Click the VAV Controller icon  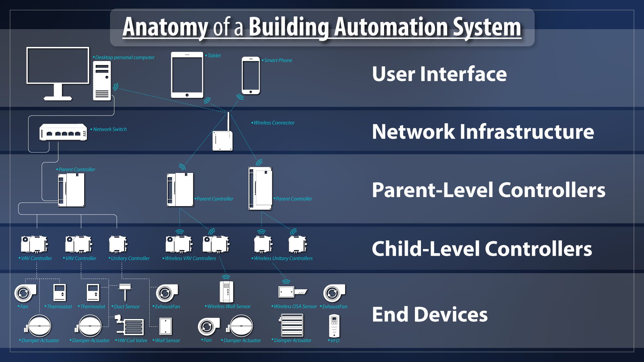coord(31,244)
